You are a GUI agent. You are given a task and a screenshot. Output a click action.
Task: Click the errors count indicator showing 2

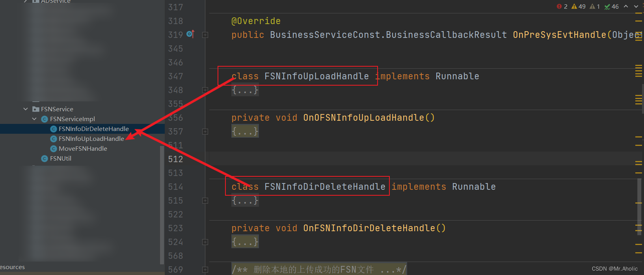[x=562, y=6]
